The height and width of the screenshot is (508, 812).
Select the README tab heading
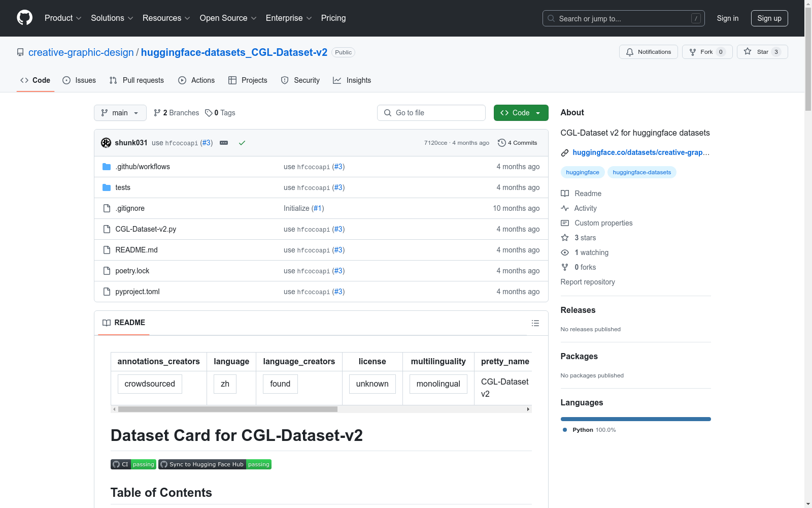tap(124, 323)
